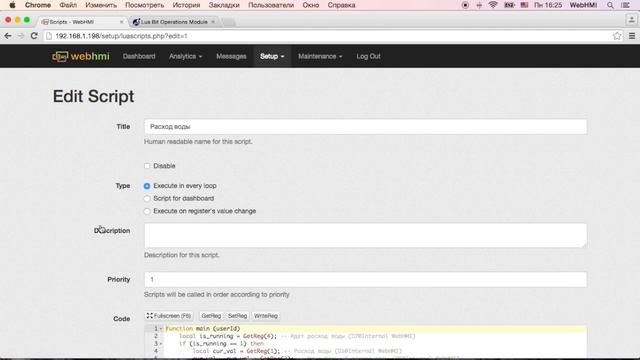
Task: Switch to Scripts - WebHMI tab
Action: pyautogui.click(x=81, y=22)
